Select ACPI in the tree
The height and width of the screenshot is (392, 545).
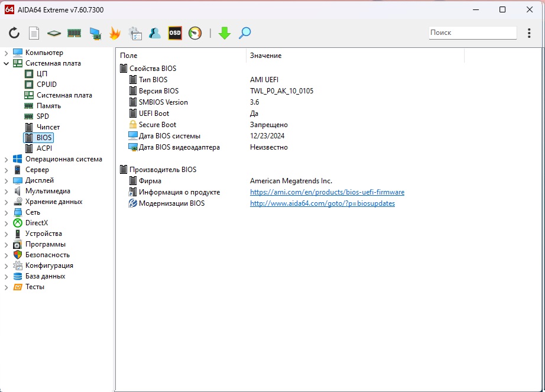pos(44,148)
